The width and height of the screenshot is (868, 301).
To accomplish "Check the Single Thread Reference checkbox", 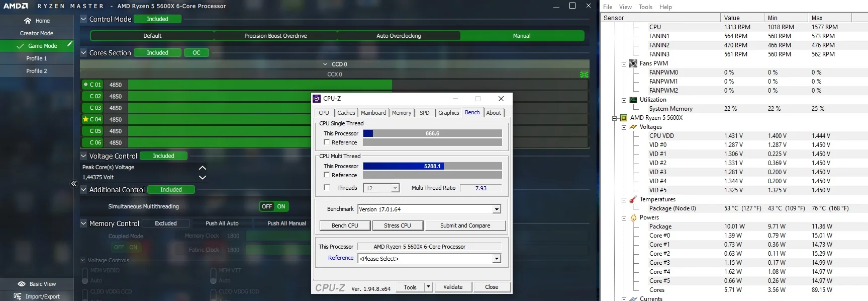I will point(327,142).
